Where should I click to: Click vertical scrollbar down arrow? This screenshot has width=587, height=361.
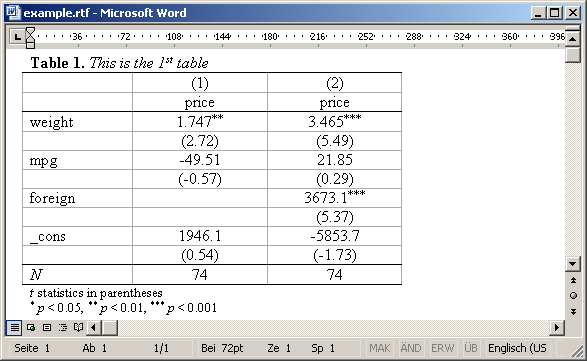573,264
